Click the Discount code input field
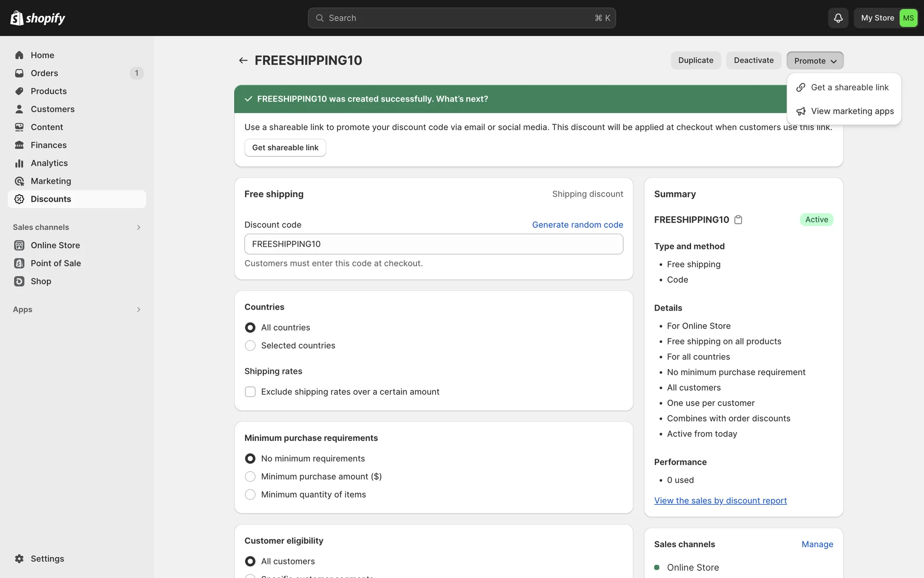The width and height of the screenshot is (924, 578). [x=433, y=244]
